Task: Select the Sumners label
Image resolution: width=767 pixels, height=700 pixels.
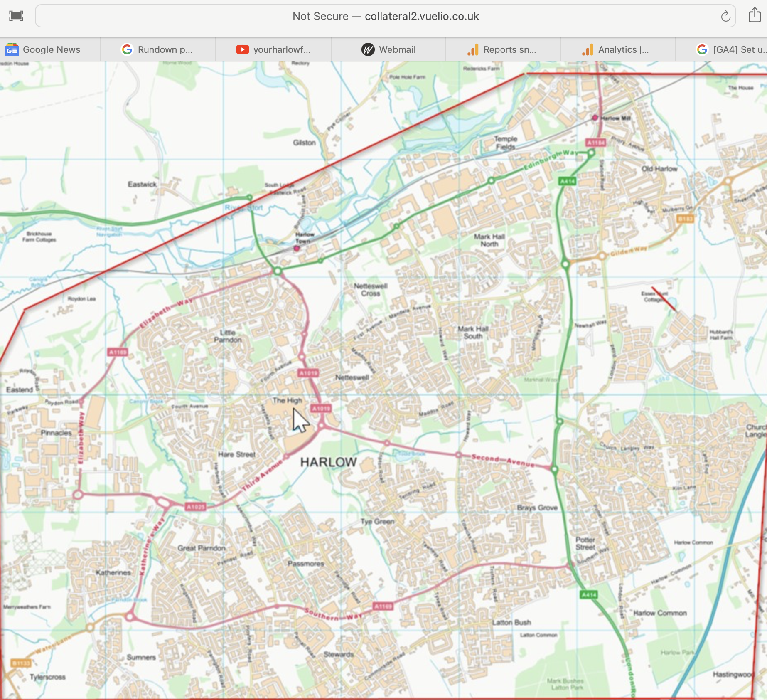Action: click(141, 657)
